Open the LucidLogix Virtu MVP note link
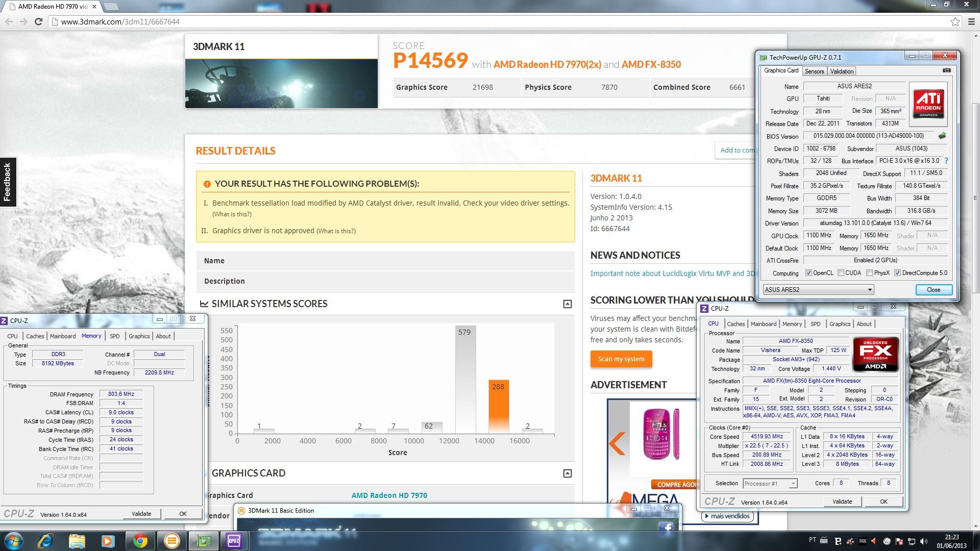Screen dimensions: 980x551 [x=672, y=273]
